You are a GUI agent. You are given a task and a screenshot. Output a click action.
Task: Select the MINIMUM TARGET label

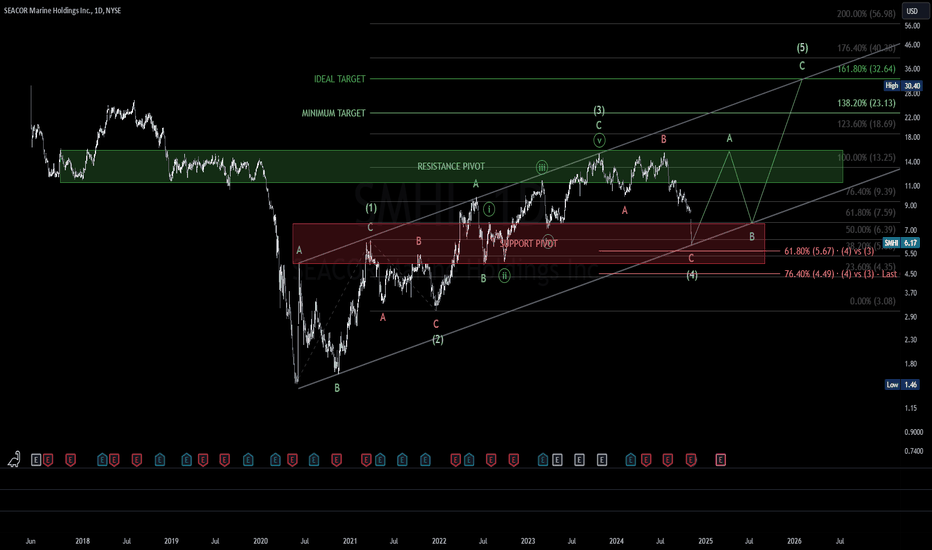pos(333,113)
